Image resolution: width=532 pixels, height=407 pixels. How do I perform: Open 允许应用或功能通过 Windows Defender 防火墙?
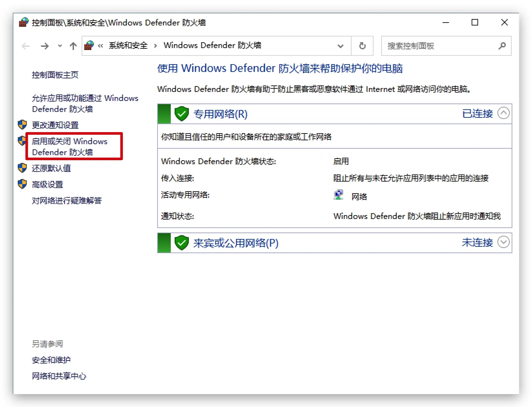(85, 104)
